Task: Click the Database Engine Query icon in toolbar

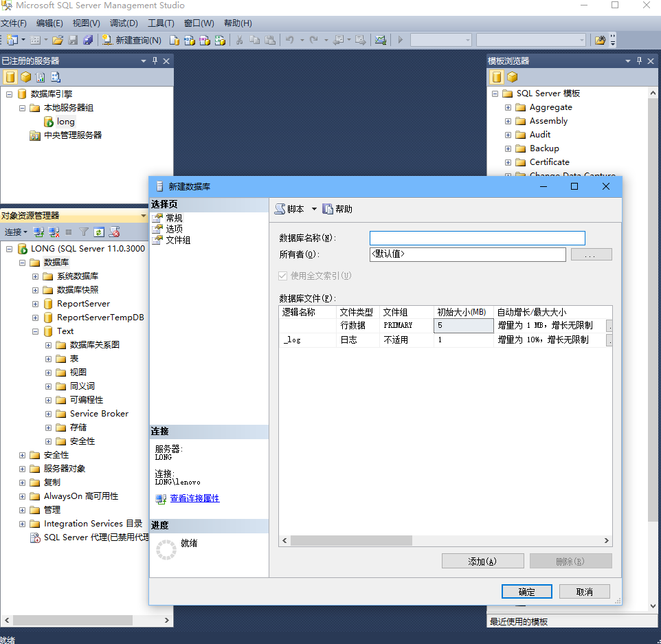Action: [174, 40]
